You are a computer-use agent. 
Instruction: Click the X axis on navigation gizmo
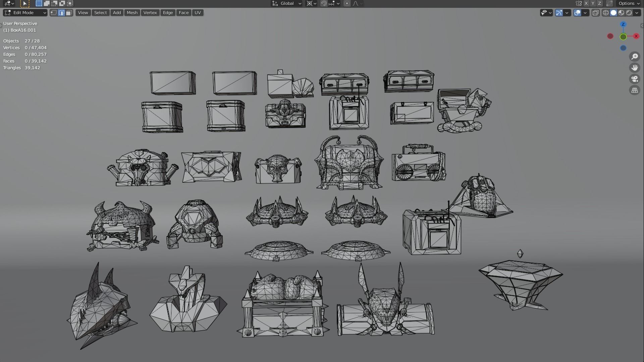point(636,36)
